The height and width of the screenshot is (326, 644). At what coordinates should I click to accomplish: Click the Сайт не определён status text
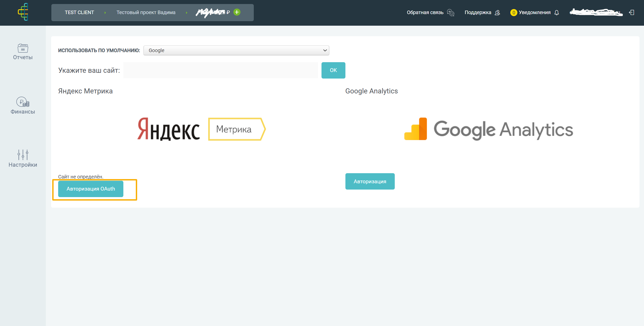coord(81,177)
